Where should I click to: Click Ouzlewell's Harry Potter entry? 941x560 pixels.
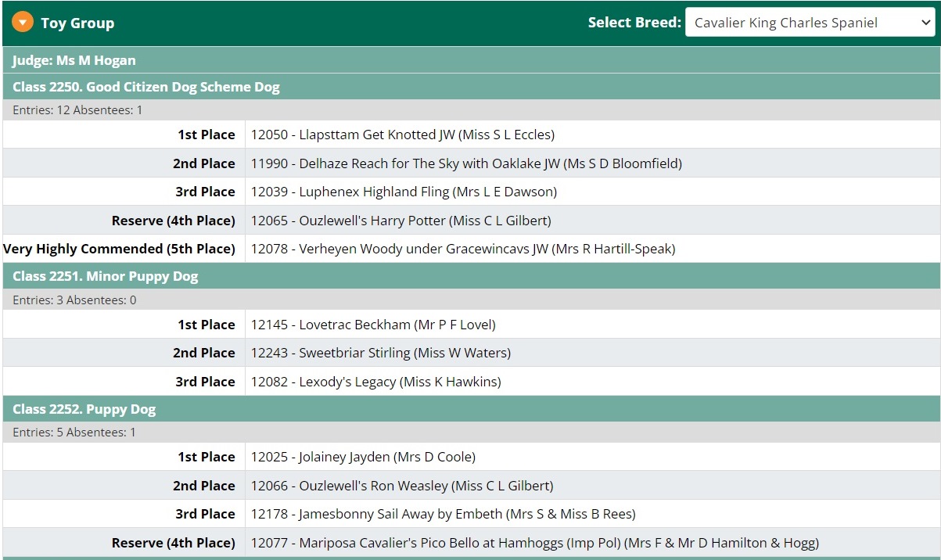coord(400,221)
